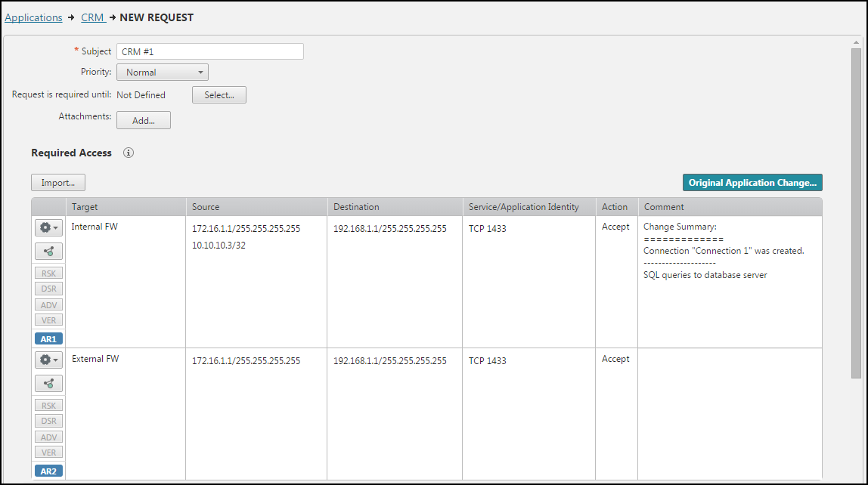
Task: Select the AR2 access rule badge
Action: (48, 471)
